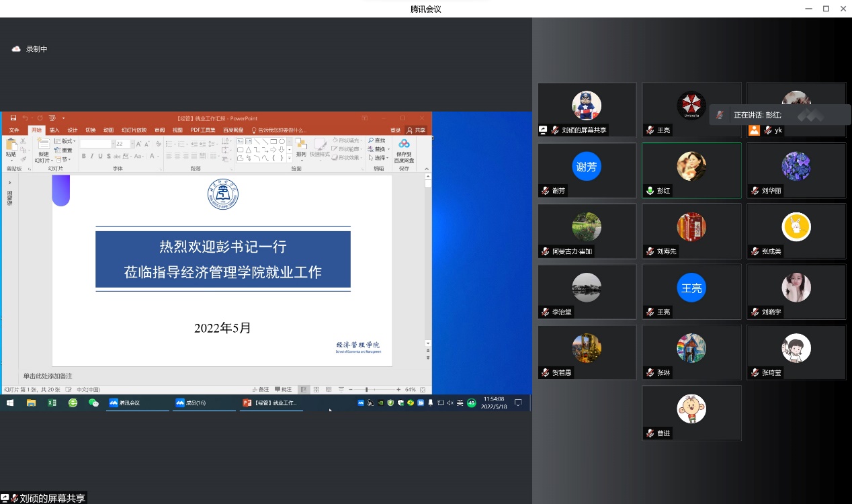Expand the slide thumbnail pane chevron
Viewport: 852px width, 504px height.
(x=9, y=182)
